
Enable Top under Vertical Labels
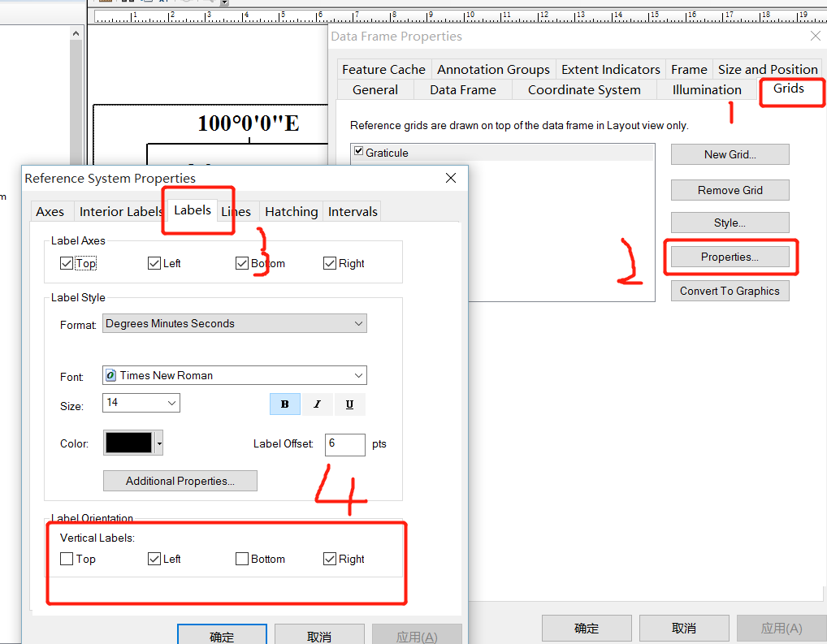(67, 559)
